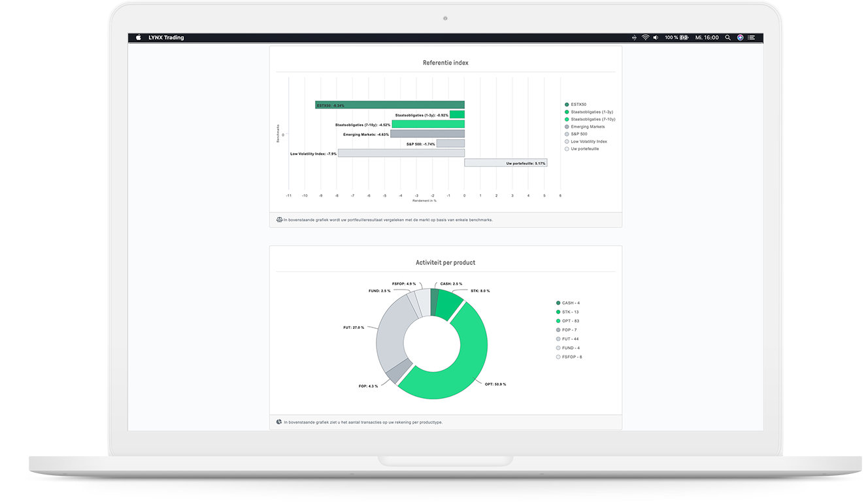Toggle FUND - 4 legend entry
The width and height of the screenshot is (868, 502).
[568, 348]
